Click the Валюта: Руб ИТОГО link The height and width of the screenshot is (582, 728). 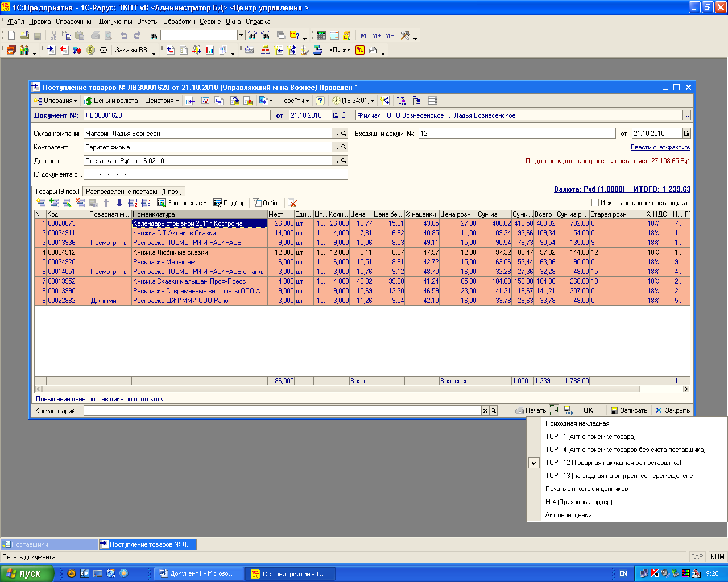point(622,189)
